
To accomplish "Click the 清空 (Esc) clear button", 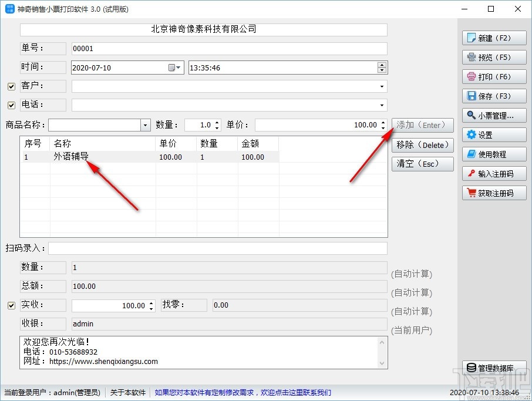I will point(423,164).
